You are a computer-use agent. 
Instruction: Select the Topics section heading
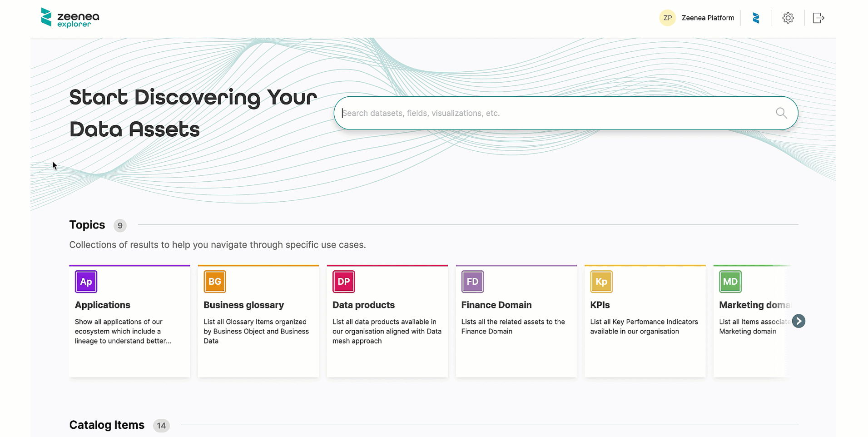click(87, 225)
